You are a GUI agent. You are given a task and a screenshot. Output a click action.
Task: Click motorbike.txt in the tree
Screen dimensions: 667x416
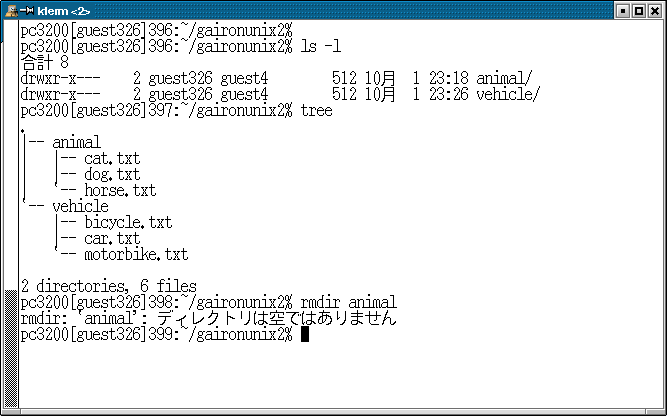[136, 254]
